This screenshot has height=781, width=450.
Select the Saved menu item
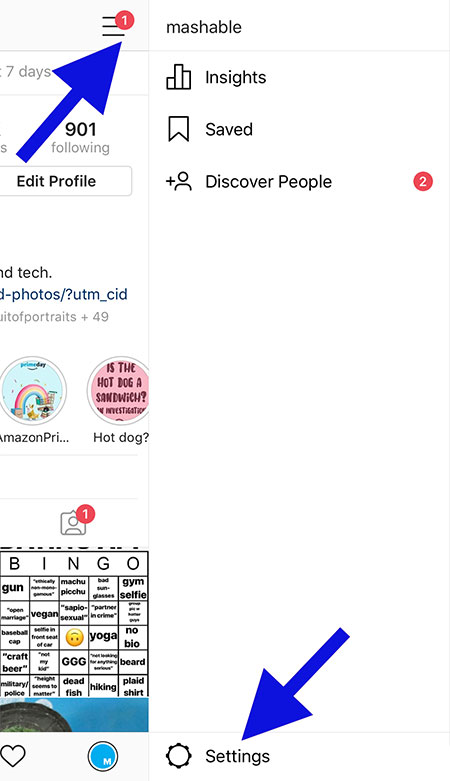[299, 130]
